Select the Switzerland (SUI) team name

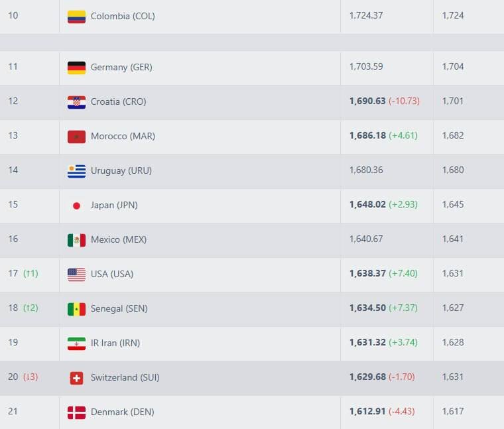tap(125, 377)
